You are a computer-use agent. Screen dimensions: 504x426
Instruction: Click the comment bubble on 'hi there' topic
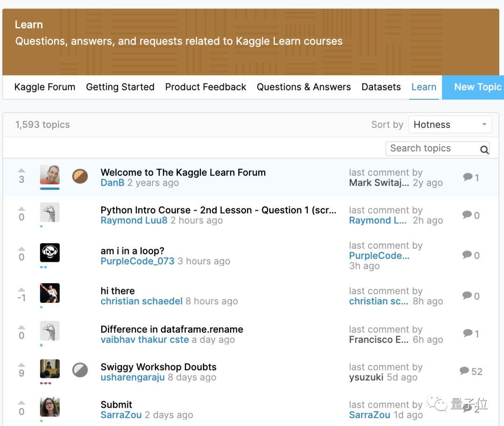pos(467,295)
